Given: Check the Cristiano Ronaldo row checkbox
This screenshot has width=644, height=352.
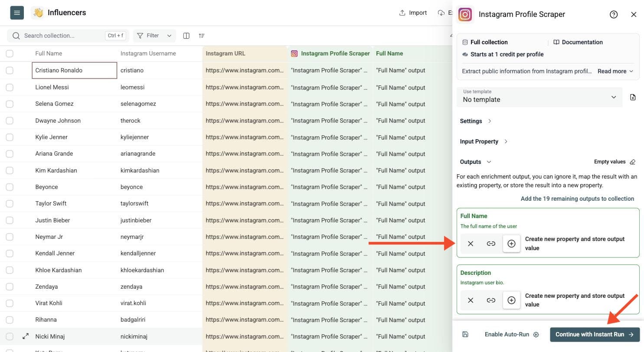Looking at the screenshot, I should (x=10, y=70).
